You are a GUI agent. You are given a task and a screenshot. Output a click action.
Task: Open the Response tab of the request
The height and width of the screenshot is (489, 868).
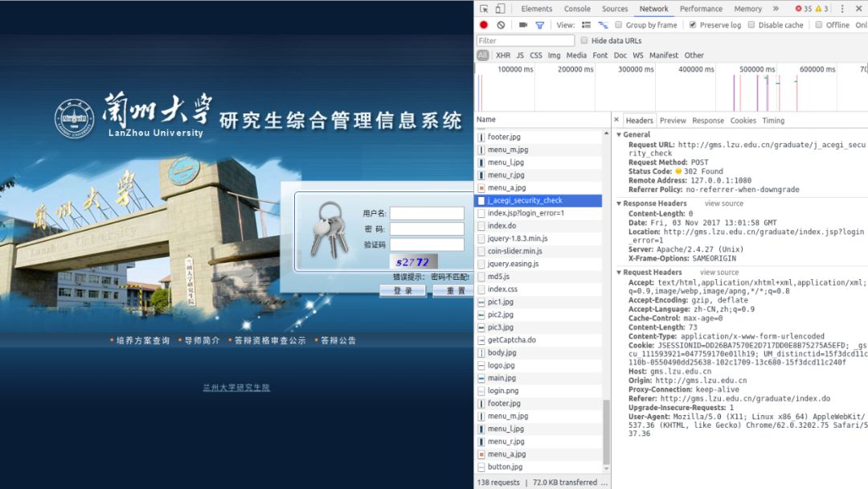pyautogui.click(x=708, y=120)
